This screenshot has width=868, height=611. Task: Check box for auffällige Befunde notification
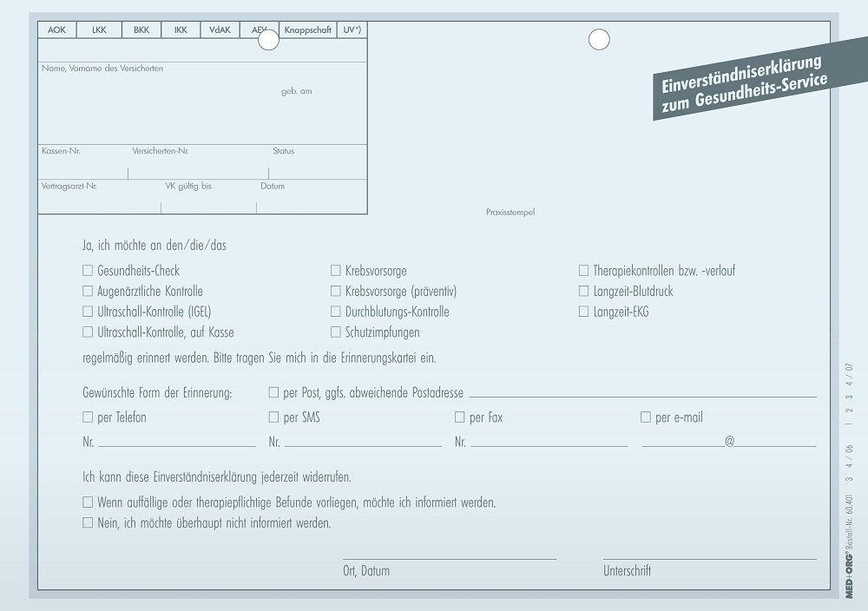(88, 502)
